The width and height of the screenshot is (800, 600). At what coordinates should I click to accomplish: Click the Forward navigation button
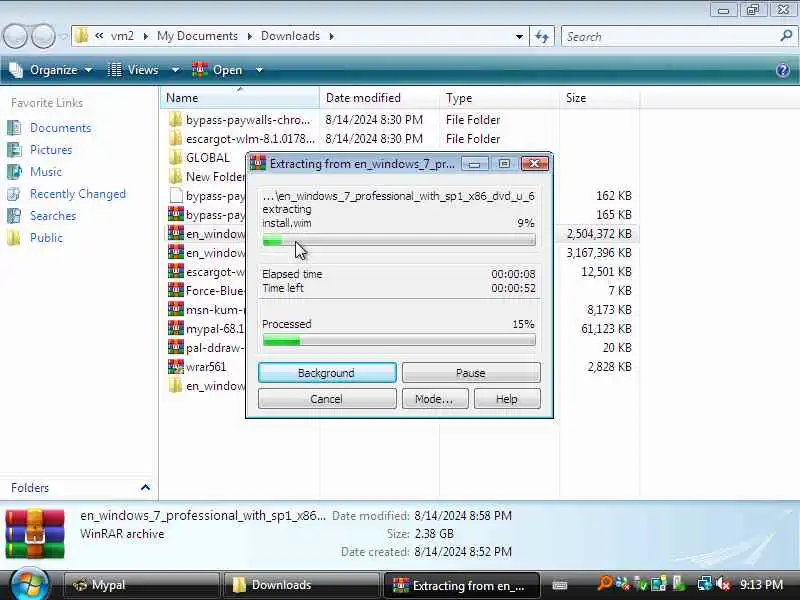point(43,37)
